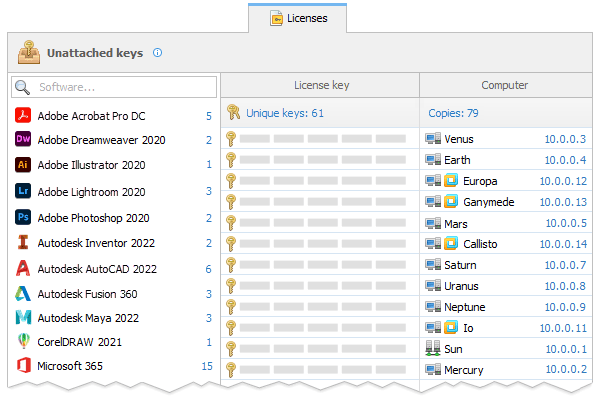Select the Adobe Acrobat Pro DC icon
The image size is (600, 400).
tap(23, 115)
